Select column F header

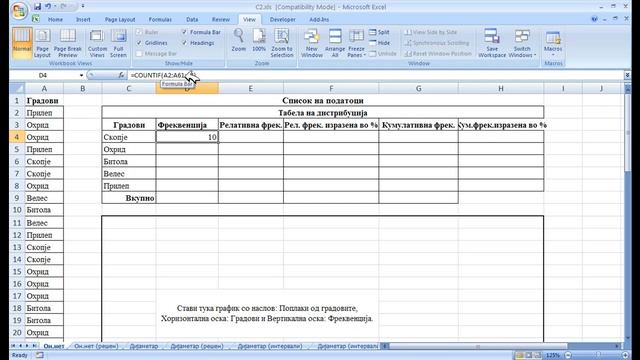(331, 88)
